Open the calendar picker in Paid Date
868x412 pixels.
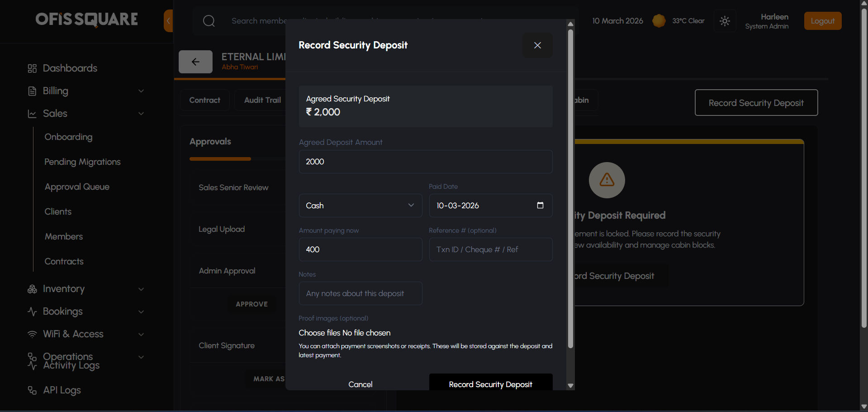click(540, 206)
